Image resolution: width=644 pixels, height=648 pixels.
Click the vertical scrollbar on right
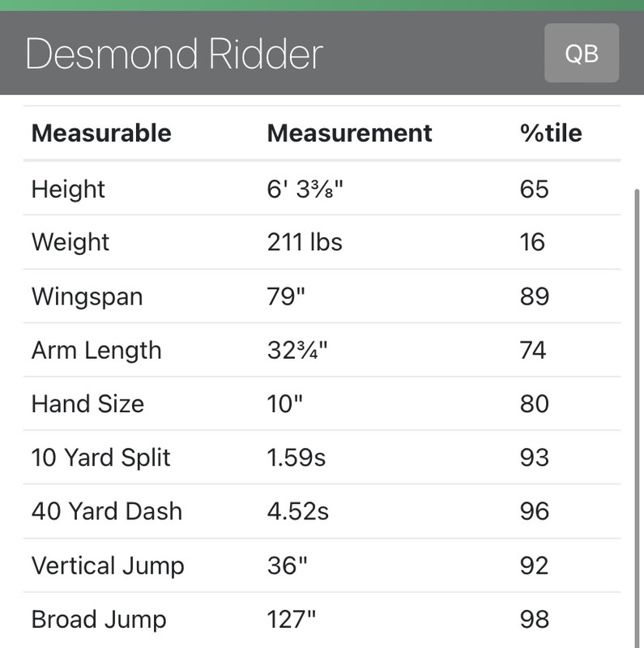pyautogui.click(x=637, y=419)
